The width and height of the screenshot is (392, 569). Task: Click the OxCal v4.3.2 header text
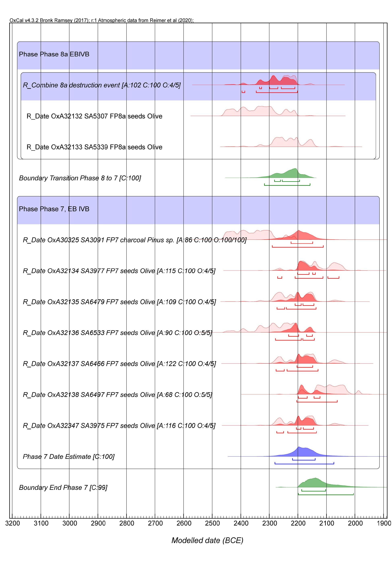[x=101, y=20]
